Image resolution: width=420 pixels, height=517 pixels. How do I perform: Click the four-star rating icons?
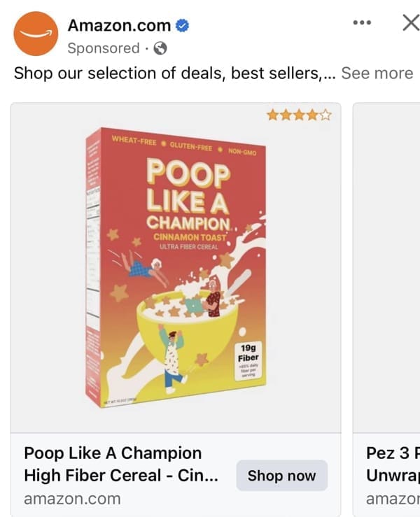[x=299, y=115]
